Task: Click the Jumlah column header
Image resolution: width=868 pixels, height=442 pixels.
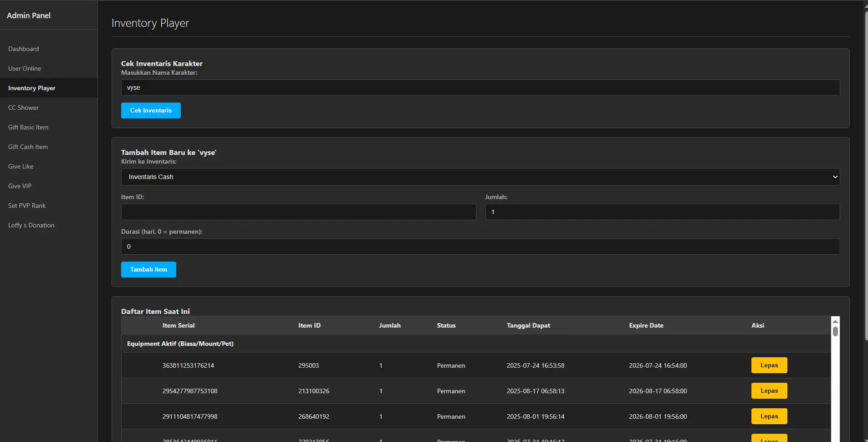Action: (390, 325)
